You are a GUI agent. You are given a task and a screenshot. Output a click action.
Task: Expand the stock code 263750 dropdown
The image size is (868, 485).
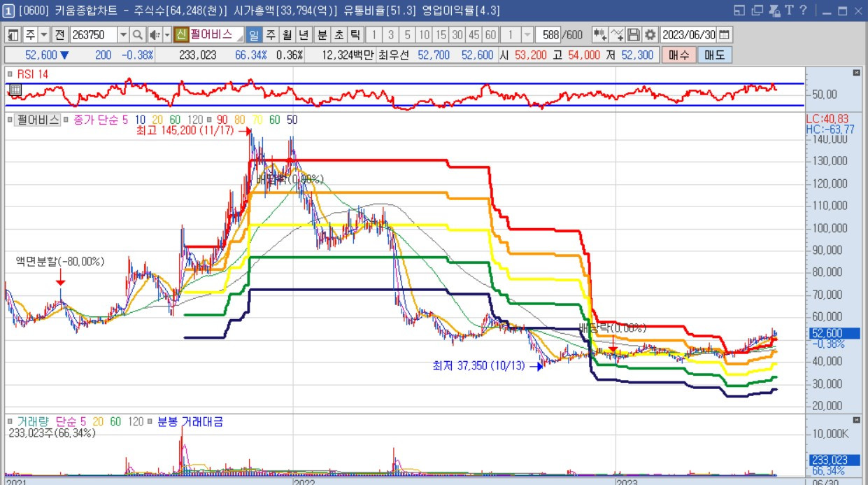(x=123, y=35)
